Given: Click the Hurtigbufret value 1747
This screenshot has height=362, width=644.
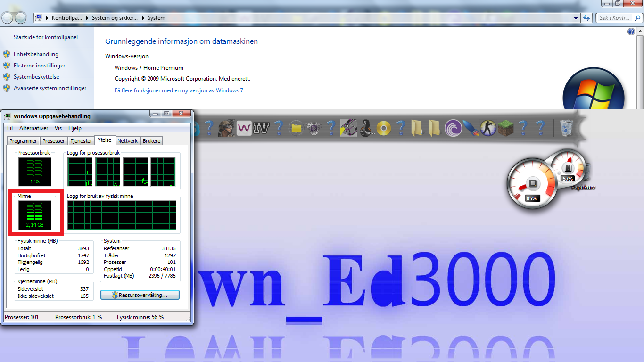Looking at the screenshot, I should [83, 255].
